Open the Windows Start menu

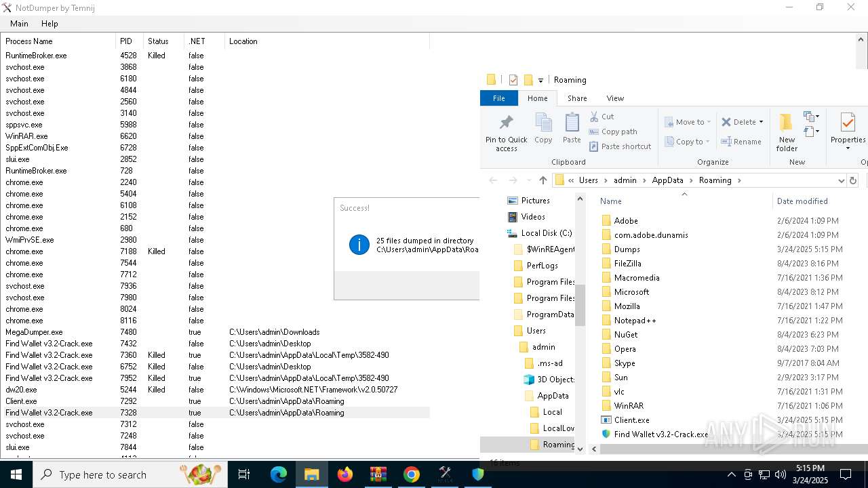tap(16, 474)
